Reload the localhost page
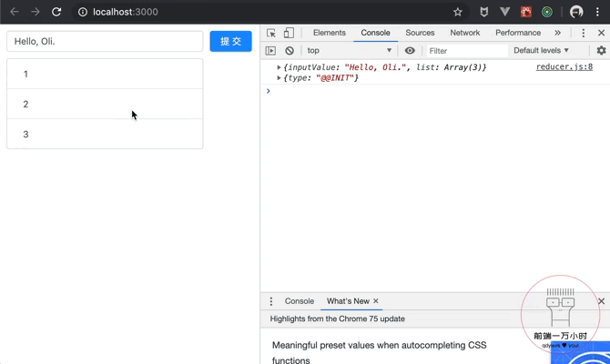This screenshot has width=610, height=364. click(x=56, y=12)
